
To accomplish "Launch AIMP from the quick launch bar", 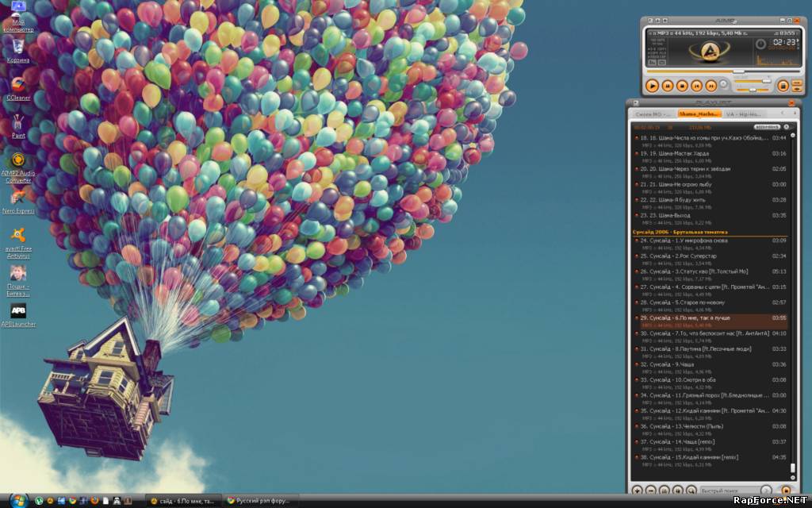I will (x=50, y=501).
